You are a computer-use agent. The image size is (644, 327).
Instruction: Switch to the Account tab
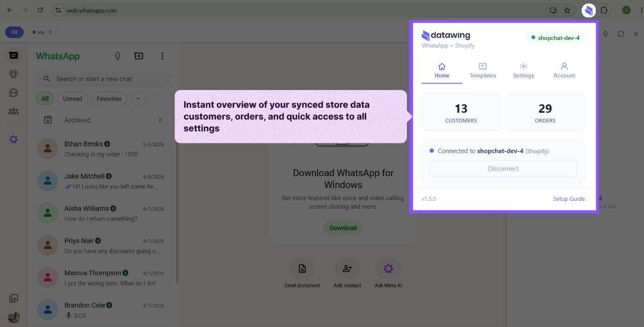point(564,70)
